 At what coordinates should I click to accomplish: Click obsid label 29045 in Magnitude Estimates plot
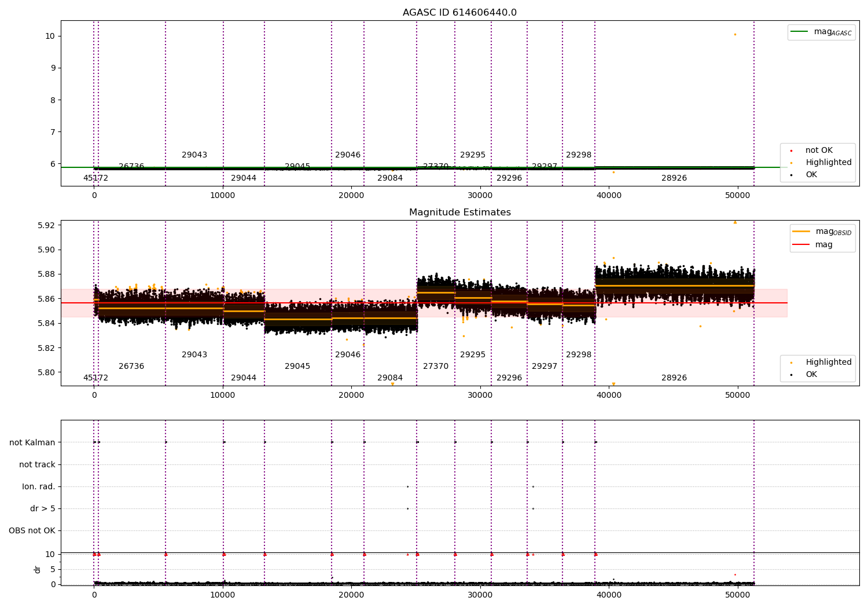click(x=297, y=367)
